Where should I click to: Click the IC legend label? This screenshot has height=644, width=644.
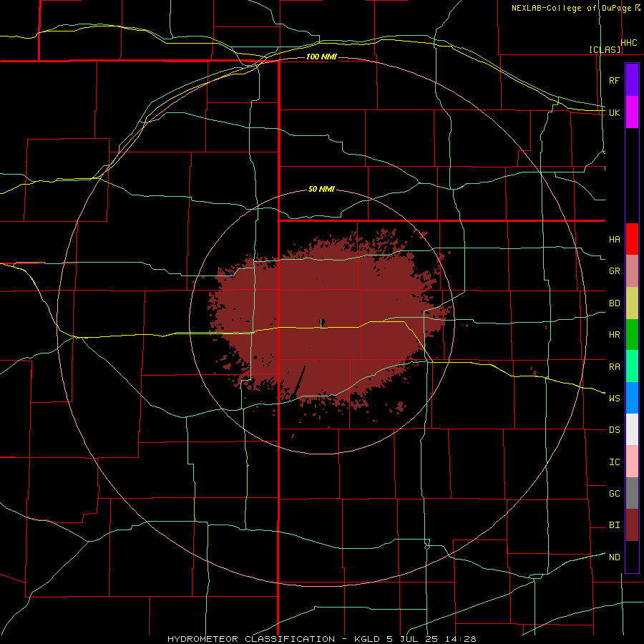[614, 462]
